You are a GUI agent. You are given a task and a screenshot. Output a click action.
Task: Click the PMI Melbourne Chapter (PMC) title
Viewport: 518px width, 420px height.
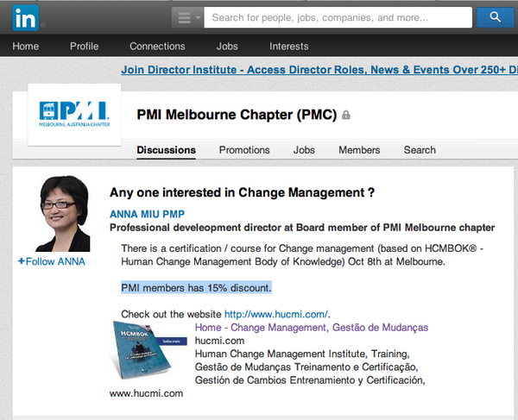pos(237,115)
